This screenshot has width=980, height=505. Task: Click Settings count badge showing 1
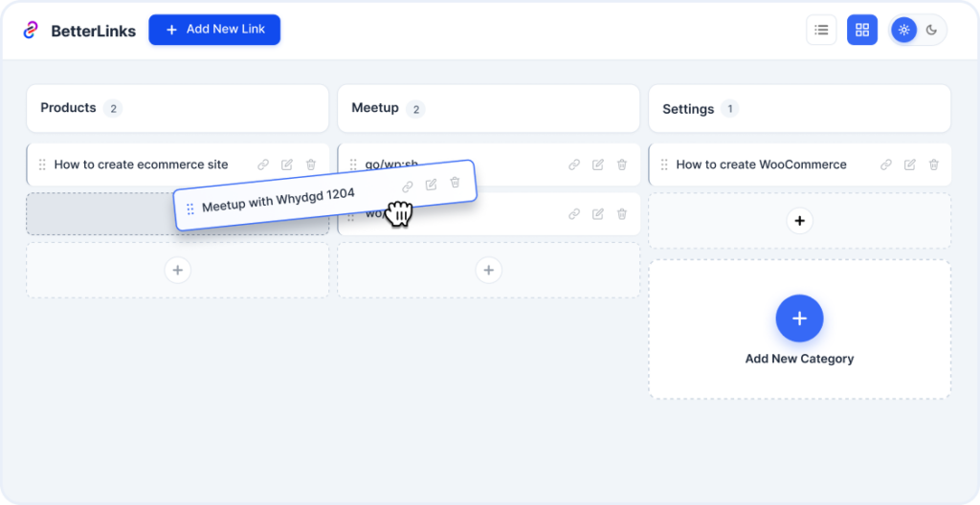(x=729, y=109)
